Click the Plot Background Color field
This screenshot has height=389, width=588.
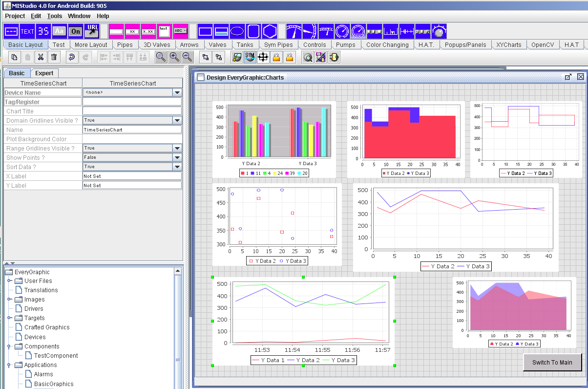[132, 139]
